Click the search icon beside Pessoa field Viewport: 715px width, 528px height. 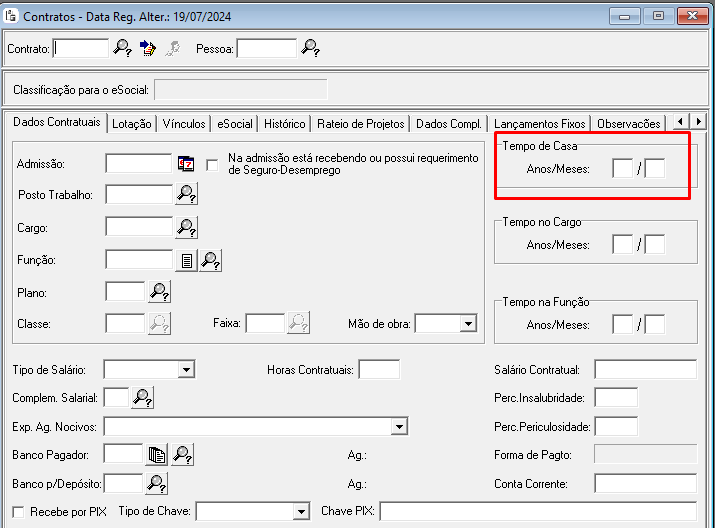[x=310, y=48]
